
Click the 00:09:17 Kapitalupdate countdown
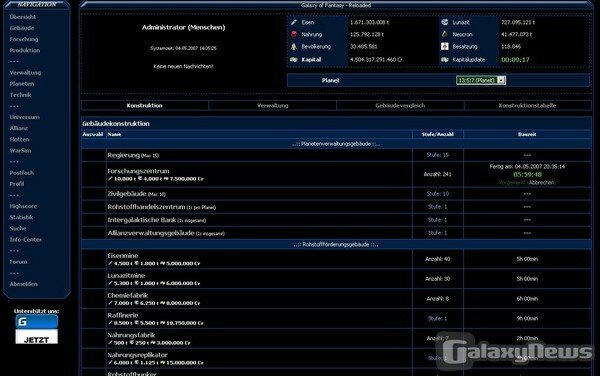(x=515, y=60)
